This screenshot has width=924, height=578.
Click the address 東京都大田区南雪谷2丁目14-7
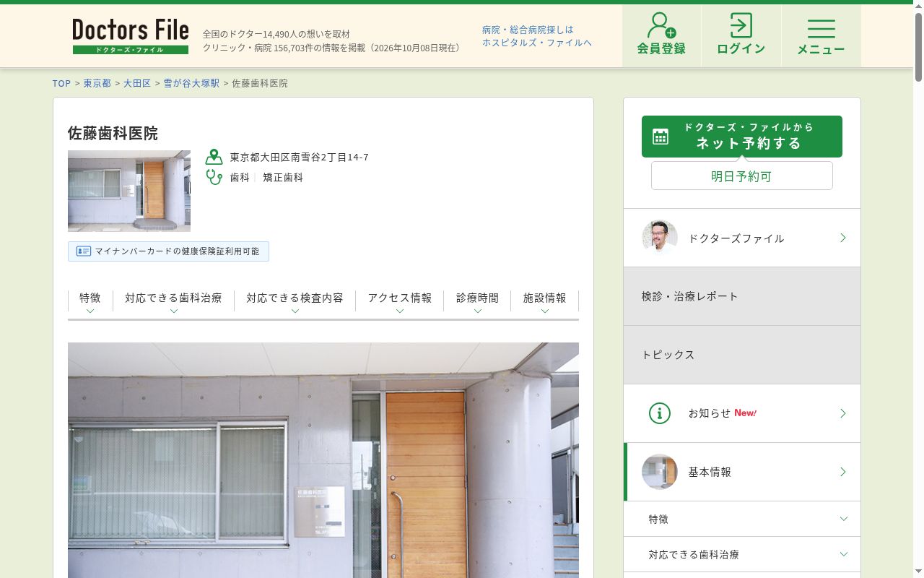click(300, 157)
